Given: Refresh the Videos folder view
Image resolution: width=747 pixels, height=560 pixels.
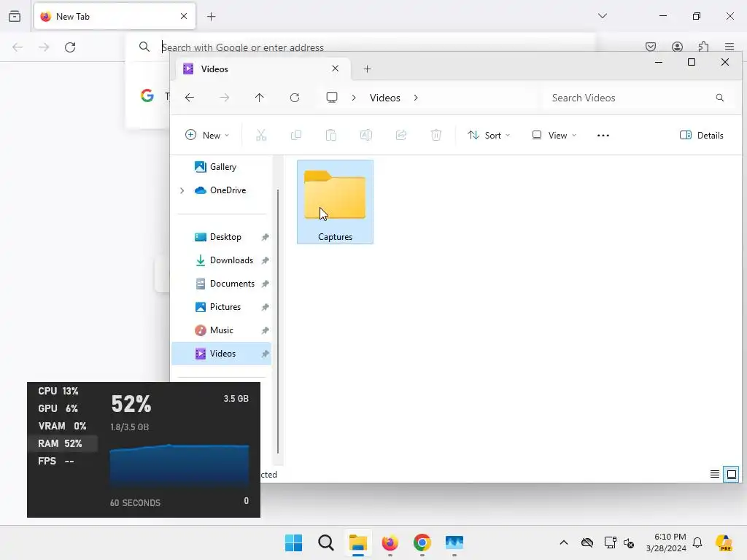Looking at the screenshot, I should [x=295, y=98].
